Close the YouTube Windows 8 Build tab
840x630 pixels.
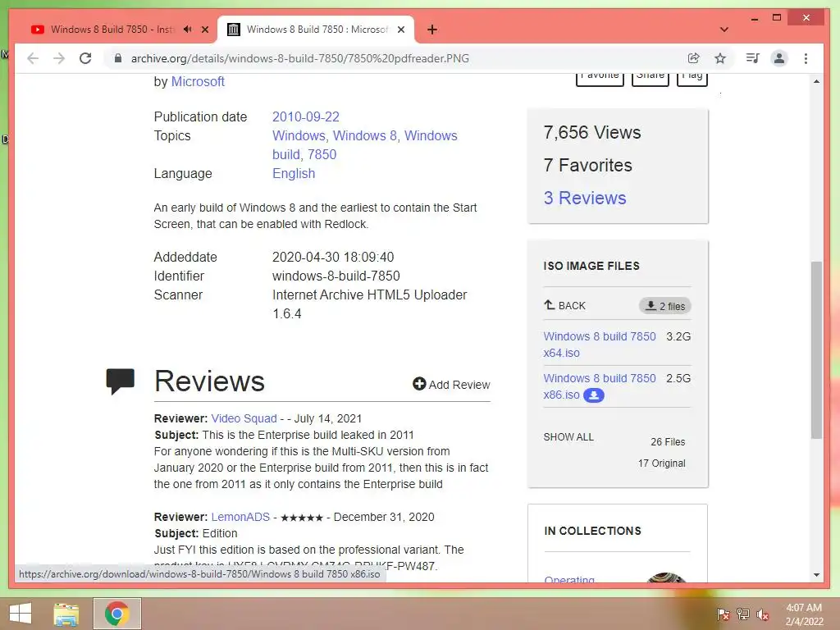point(204,30)
